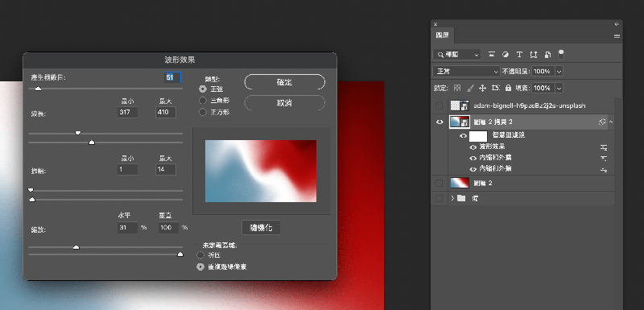The width and height of the screenshot is (644, 310).
Task: Click shape layer filter icon
Action: point(534,54)
